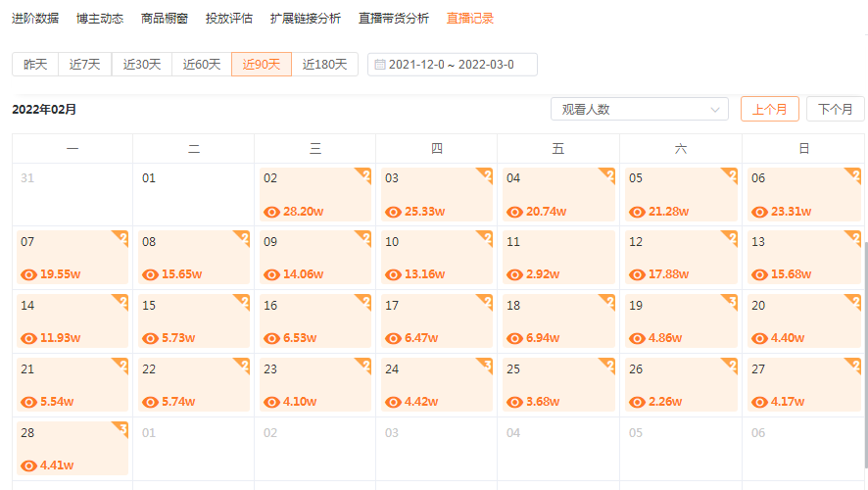Viewport: 868px width, 490px height.
Task: Choose the 近90天 time range
Action: [x=262, y=65]
